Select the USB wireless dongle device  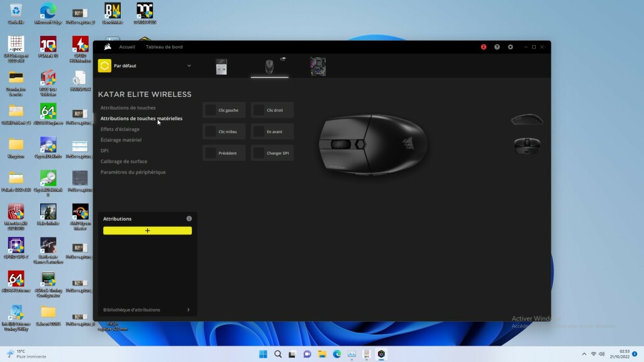tap(221, 67)
